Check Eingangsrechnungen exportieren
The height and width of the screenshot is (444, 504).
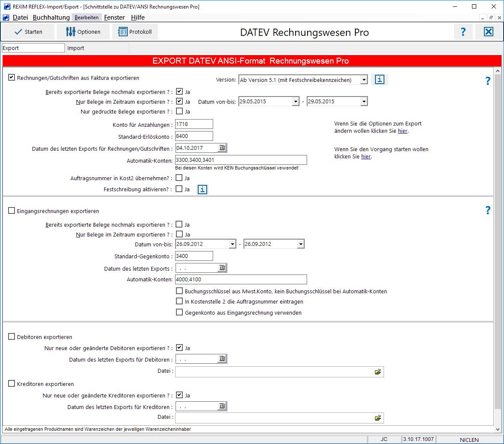coord(12,210)
